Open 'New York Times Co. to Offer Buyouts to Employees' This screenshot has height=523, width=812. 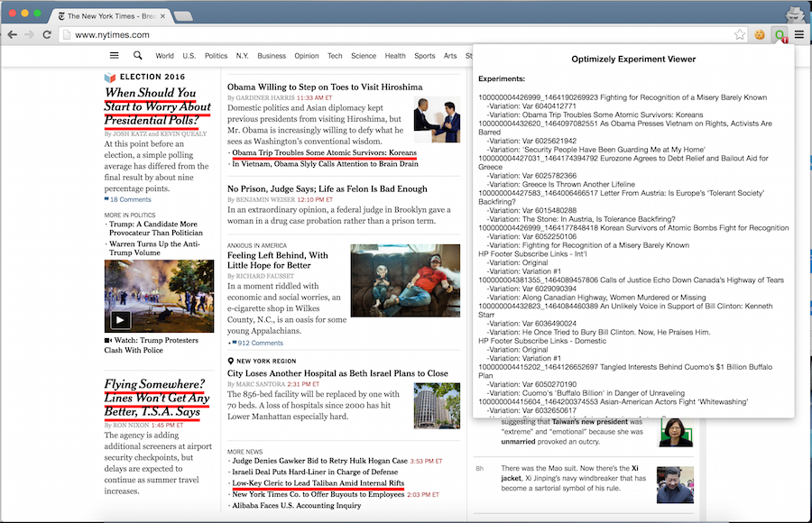pos(318,494)
